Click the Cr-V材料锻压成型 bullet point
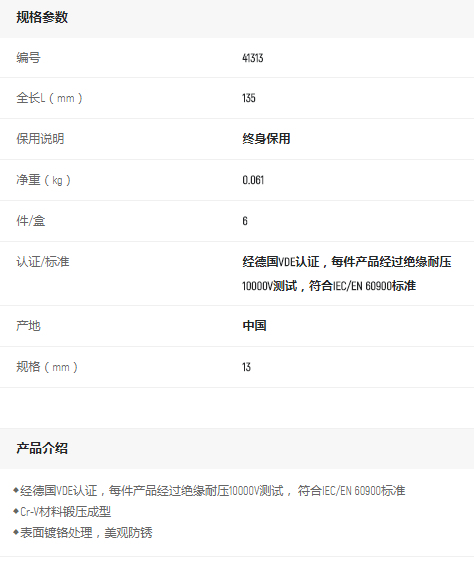474x562 pixels. pyautogui.click(x=62, y=512)
